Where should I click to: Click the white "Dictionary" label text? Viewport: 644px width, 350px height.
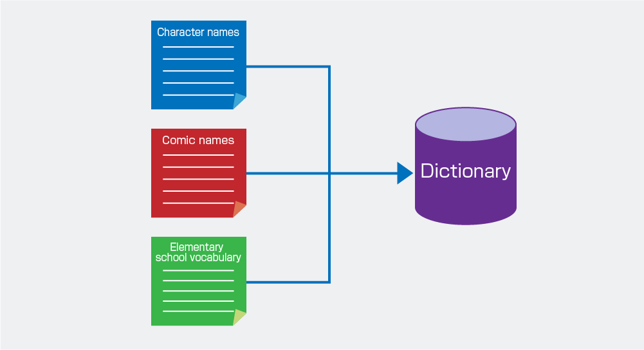[x=465, y=171]
